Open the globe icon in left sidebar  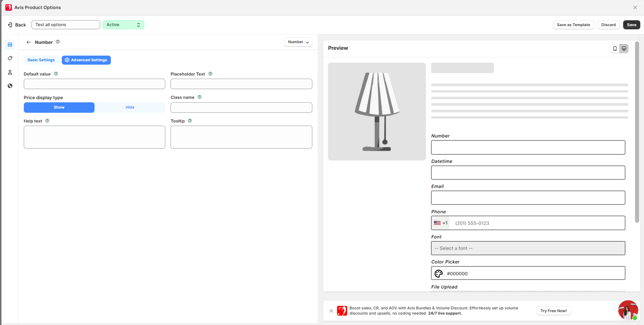tap(10, 86)
